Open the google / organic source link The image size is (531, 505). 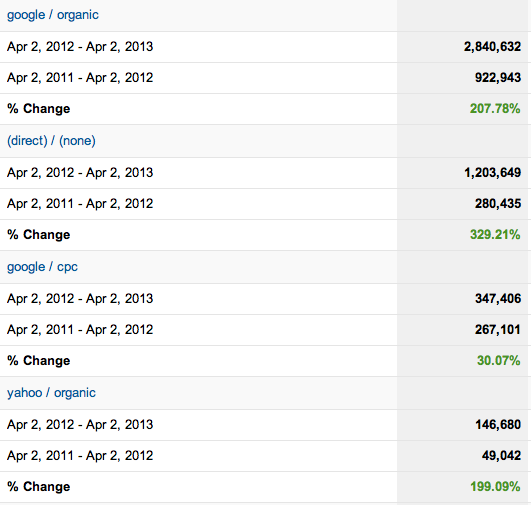point(52,15)
